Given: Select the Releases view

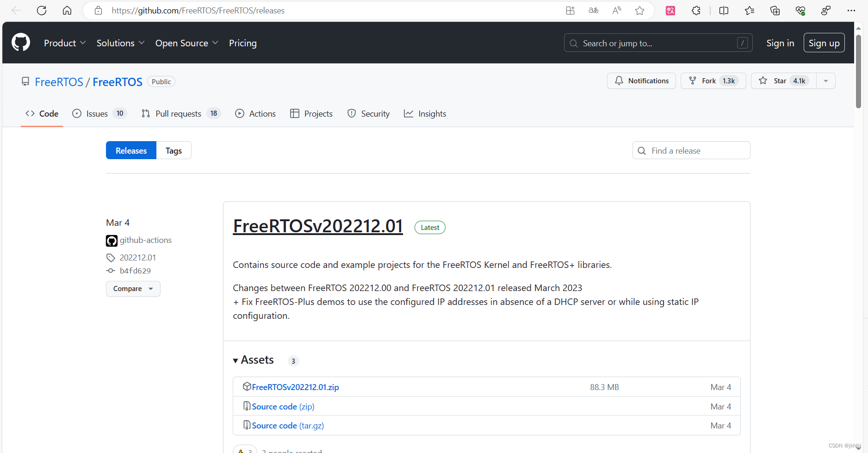Looking at the screenshot, I should (x=131, y=150).
